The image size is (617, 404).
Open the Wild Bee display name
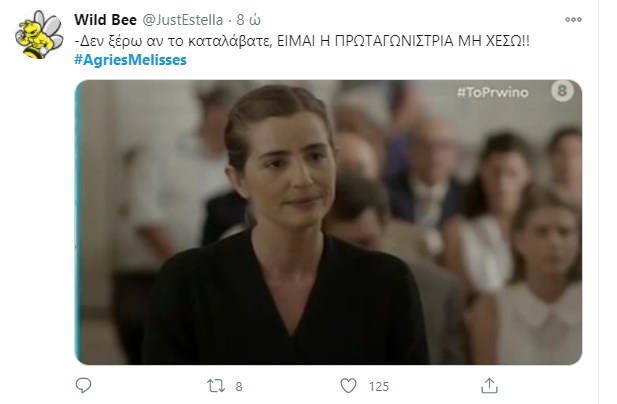coord(105,20)
